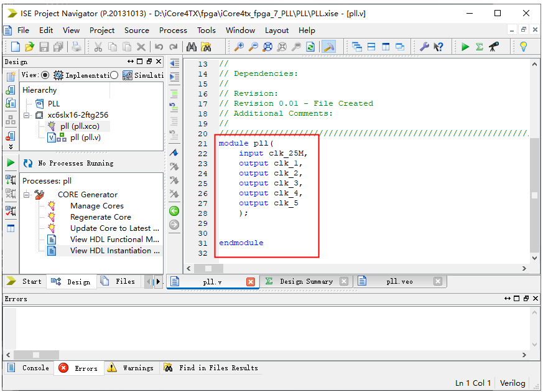Click the zoom in magnifier icon

(239, 47)
